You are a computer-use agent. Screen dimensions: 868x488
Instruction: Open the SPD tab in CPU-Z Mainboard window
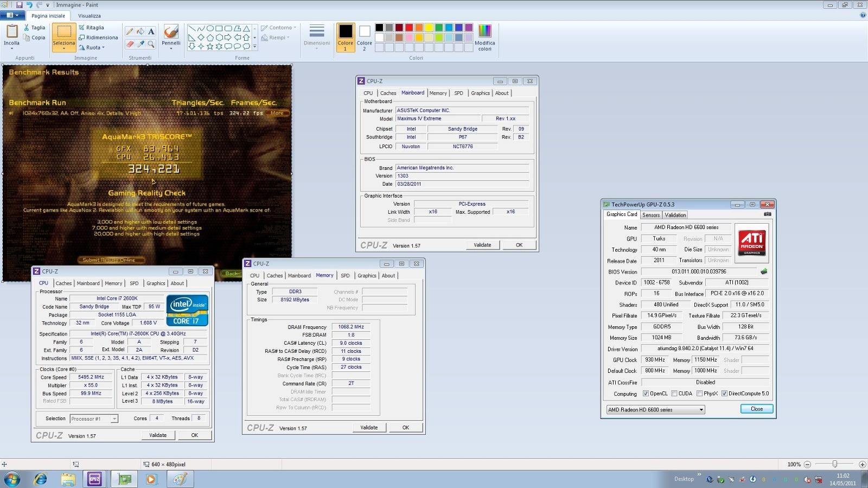(458, 93)
